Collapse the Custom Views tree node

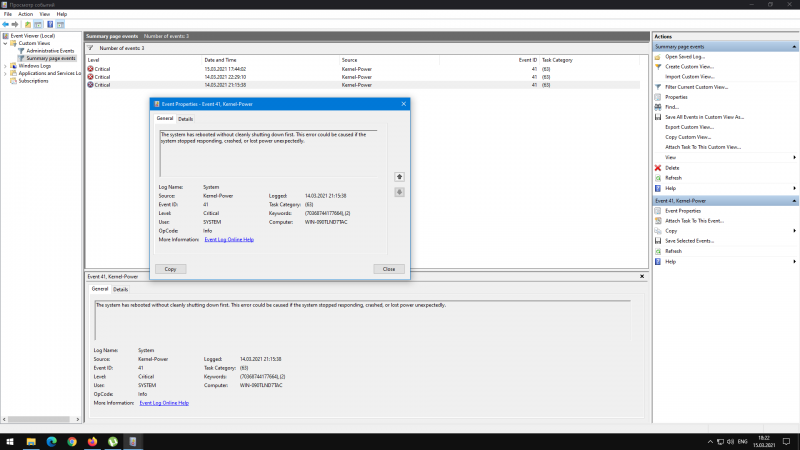(5, 43)
